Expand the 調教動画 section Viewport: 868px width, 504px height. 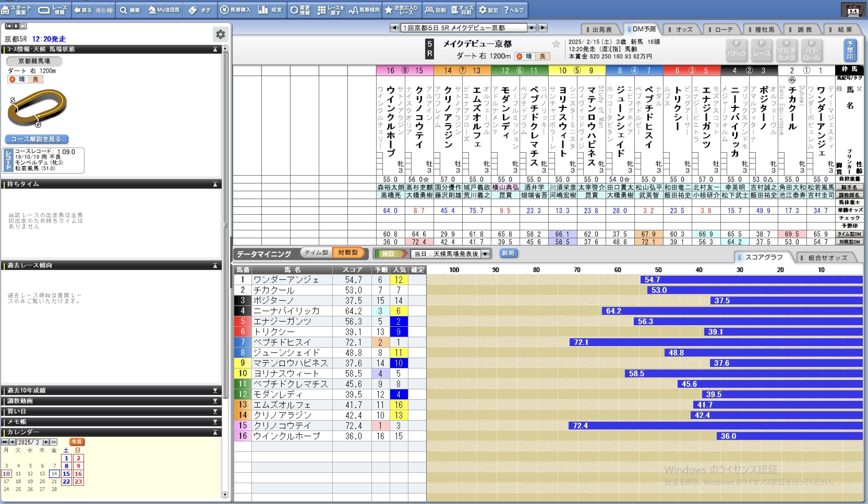[215, 401]
